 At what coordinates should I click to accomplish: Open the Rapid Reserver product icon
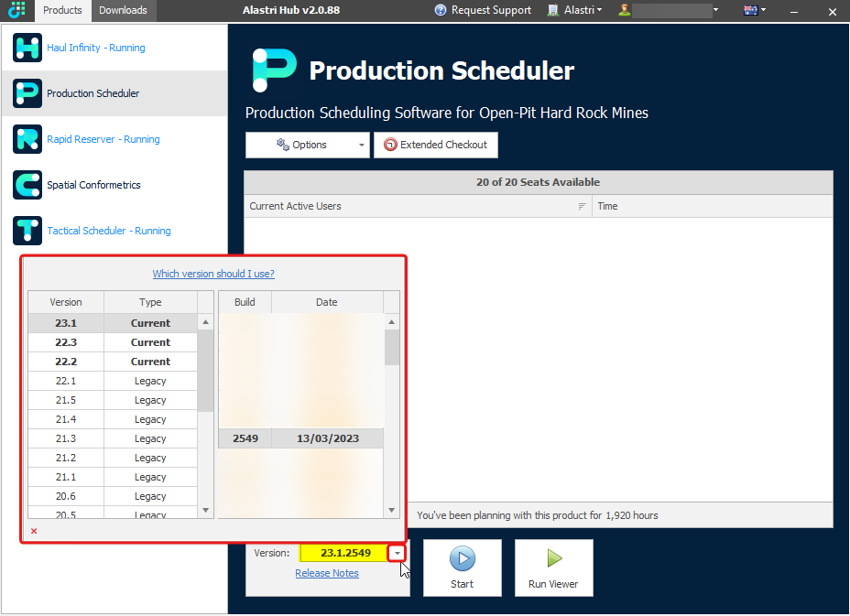pyautogui.click(x=27, y=139)
